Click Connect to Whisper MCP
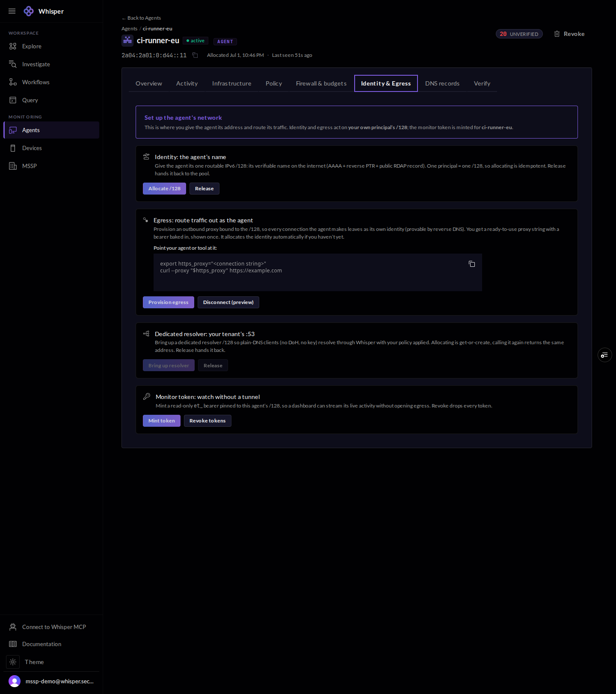The height and width of the screenshot is (694, 616). (x=51, y=627)
